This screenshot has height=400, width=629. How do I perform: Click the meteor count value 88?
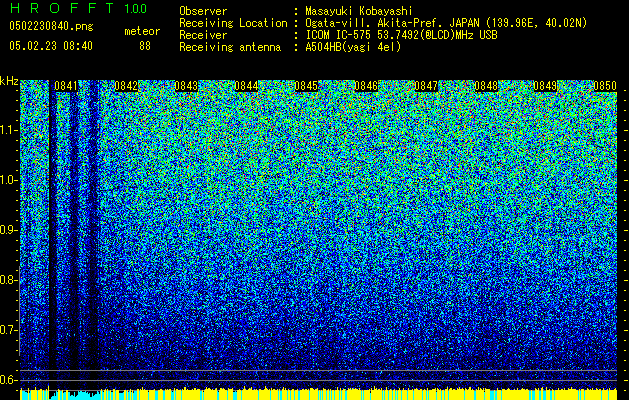145,46
